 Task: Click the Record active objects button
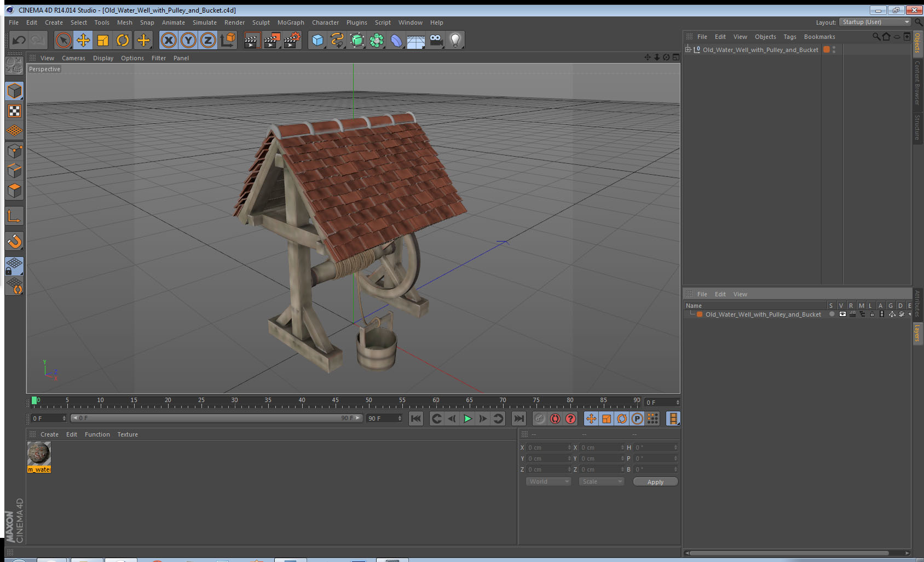tap(540, 418)
